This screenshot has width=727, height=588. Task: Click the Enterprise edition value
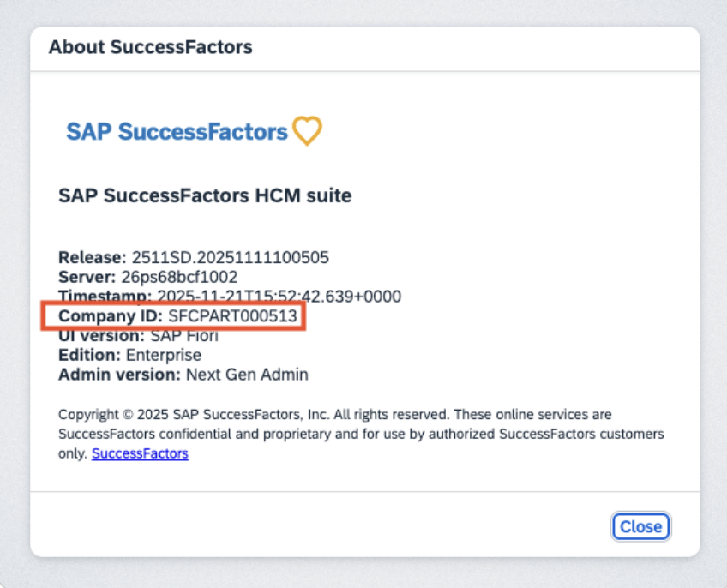point(164,355)
